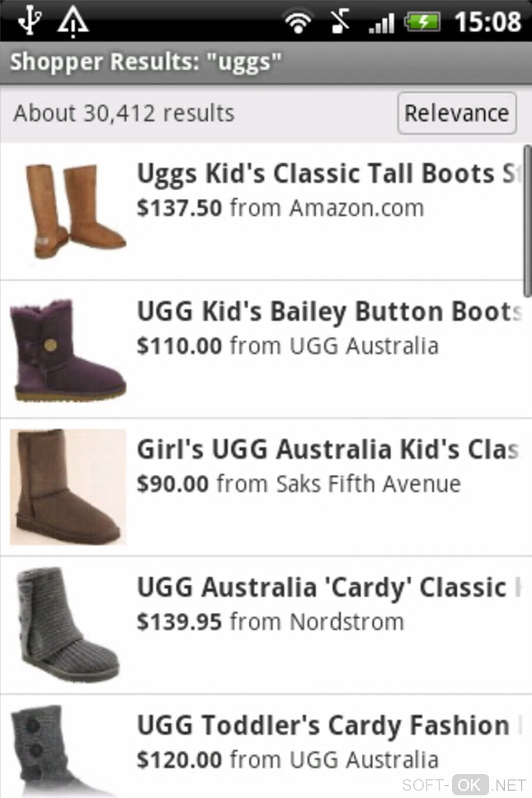This screenshot has width=532, height=798.
Task: Open the brown Girl's UGG boot image
Action: click(x=68, y=487)
